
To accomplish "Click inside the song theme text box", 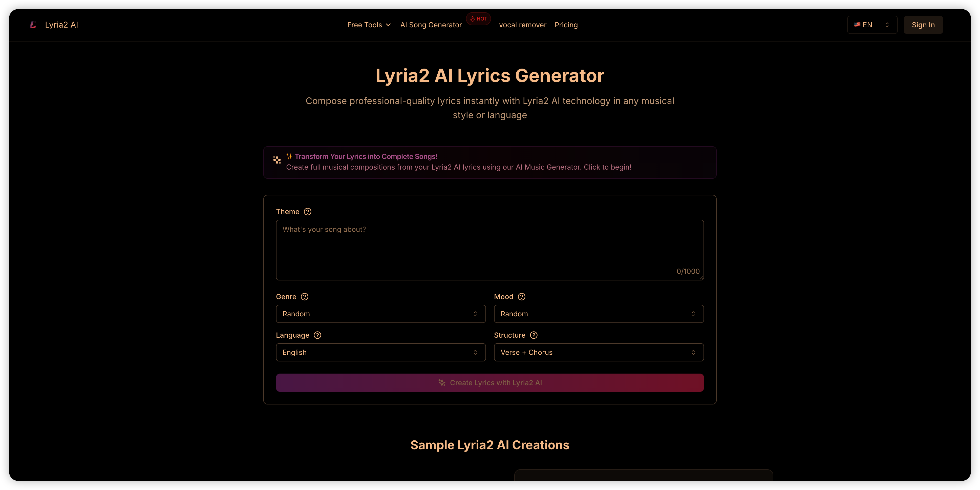I will pyautogui.click(x=489, y=249).
